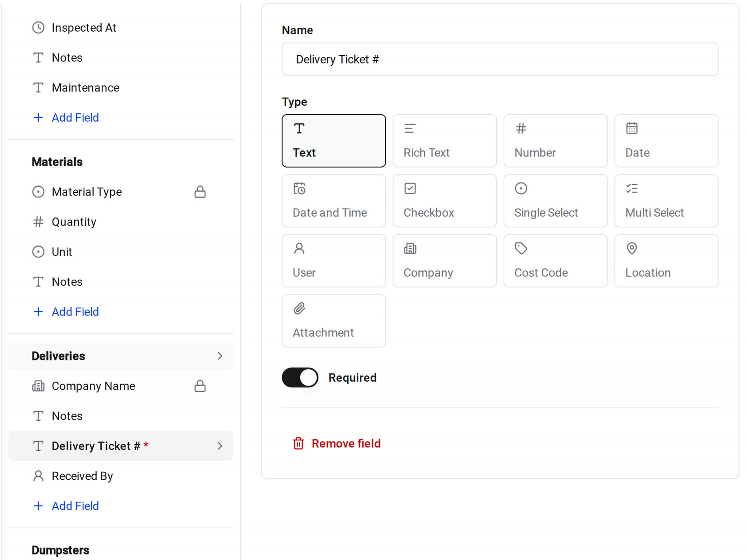Screen dimensions: 747x560
Task: Click the Cost Code tag icon
Action: coord(521,248)
